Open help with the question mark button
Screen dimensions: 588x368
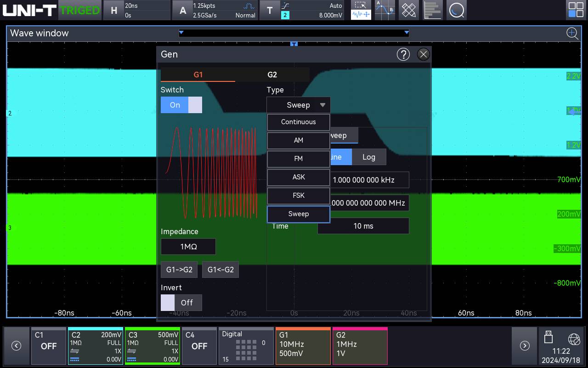tap(403, 54)
